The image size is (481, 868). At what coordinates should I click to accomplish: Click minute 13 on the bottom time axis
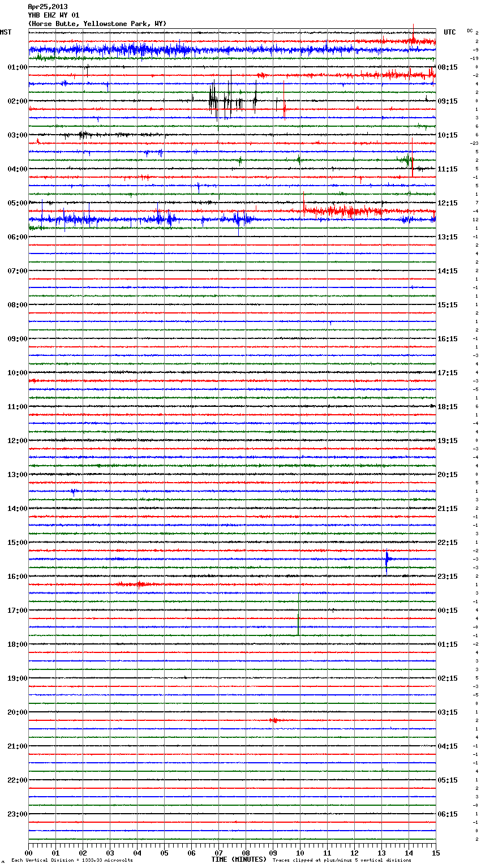(x=381, y=853)
